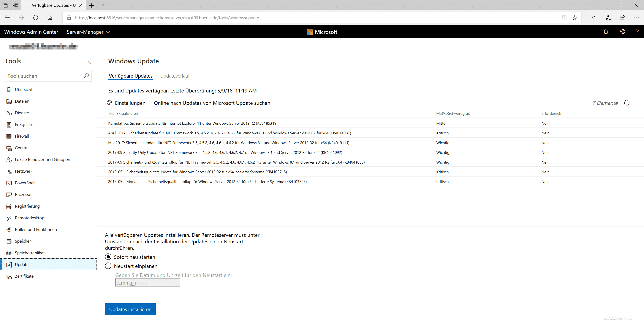Collapse the Tools sidebar panel

(x=90, y=61)
